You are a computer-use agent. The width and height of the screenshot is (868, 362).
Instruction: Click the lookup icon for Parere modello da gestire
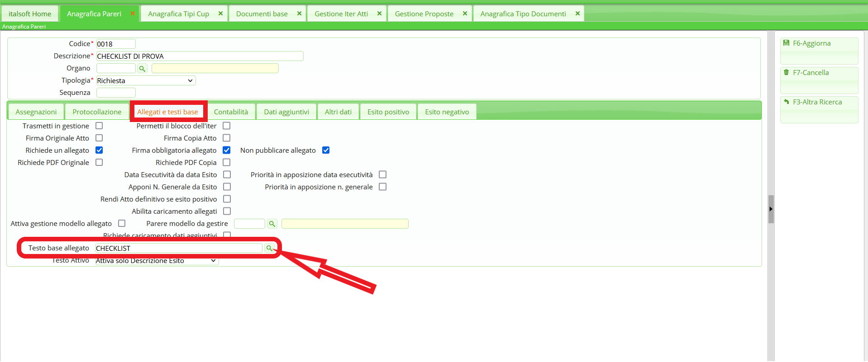click(272, 224)
